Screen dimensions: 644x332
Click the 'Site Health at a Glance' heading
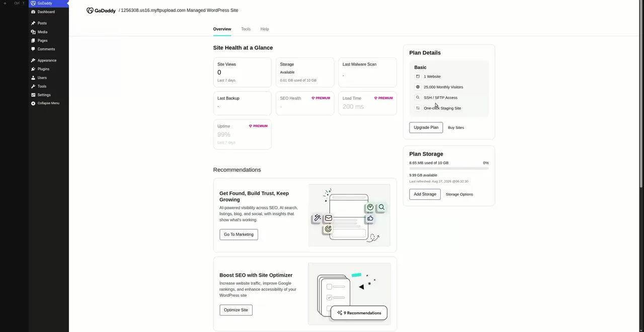pos(243,48)
